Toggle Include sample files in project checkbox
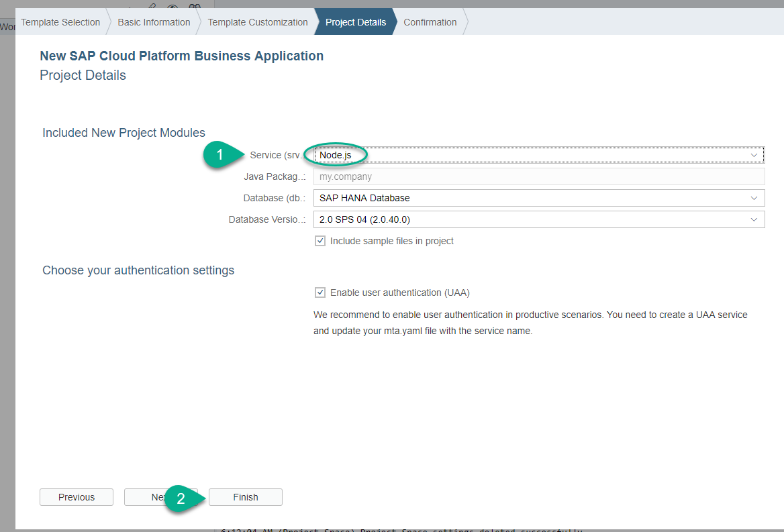This screenshot has height=532, width=784. tap(320, 241)
